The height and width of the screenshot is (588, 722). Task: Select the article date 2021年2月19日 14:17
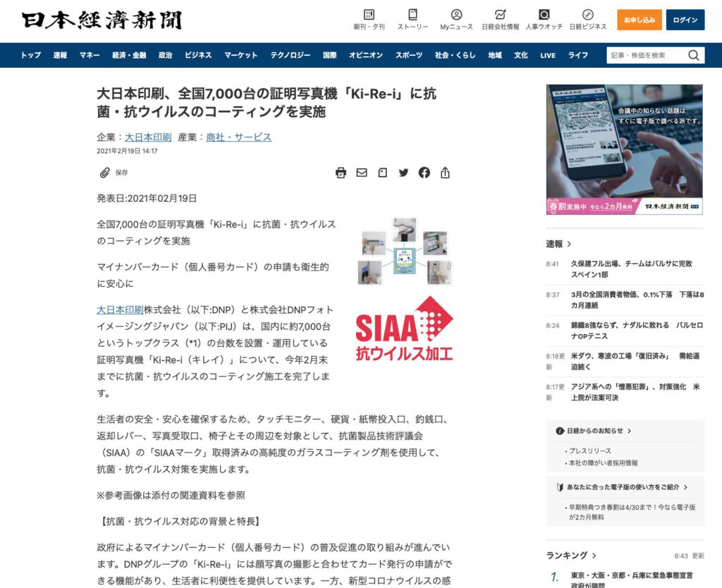click(x=127, y=151)
